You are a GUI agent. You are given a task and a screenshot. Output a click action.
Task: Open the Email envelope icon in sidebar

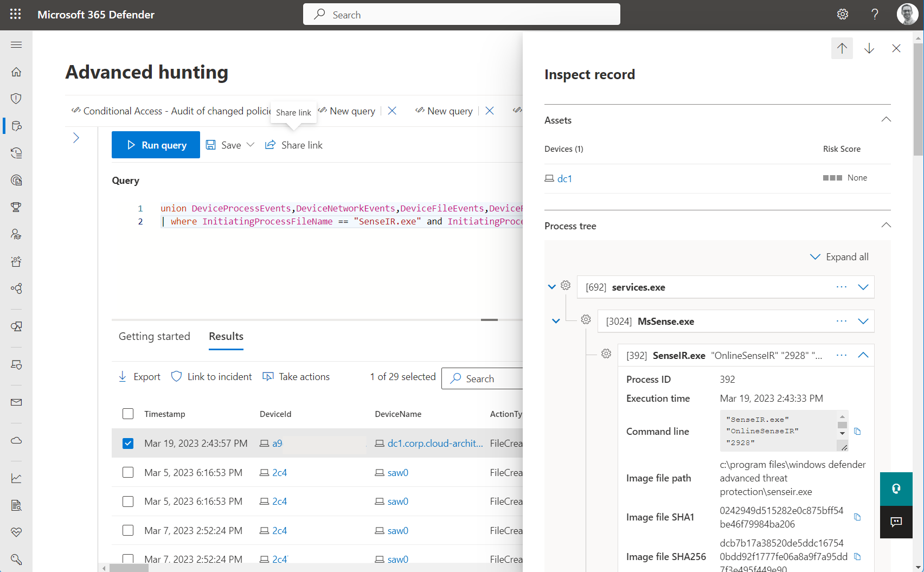click(16, 402)
